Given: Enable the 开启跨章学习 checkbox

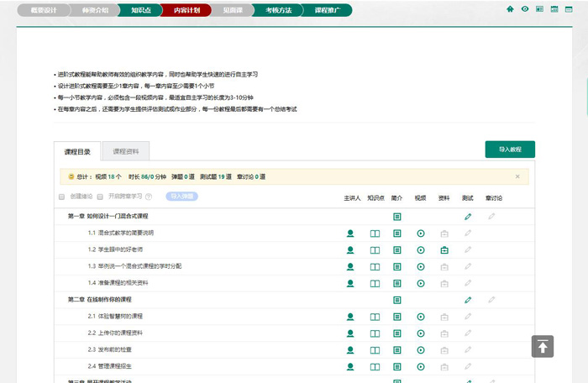Looking at the screenshot, I should pyautogui.click(x=102, y=197).
